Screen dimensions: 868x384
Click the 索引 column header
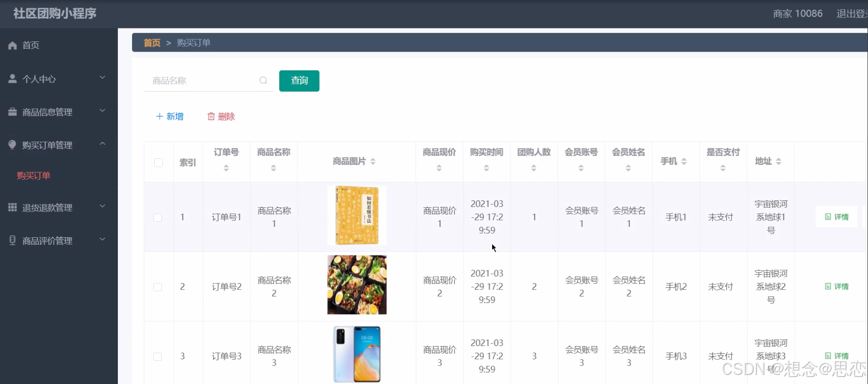coord(188,162)
